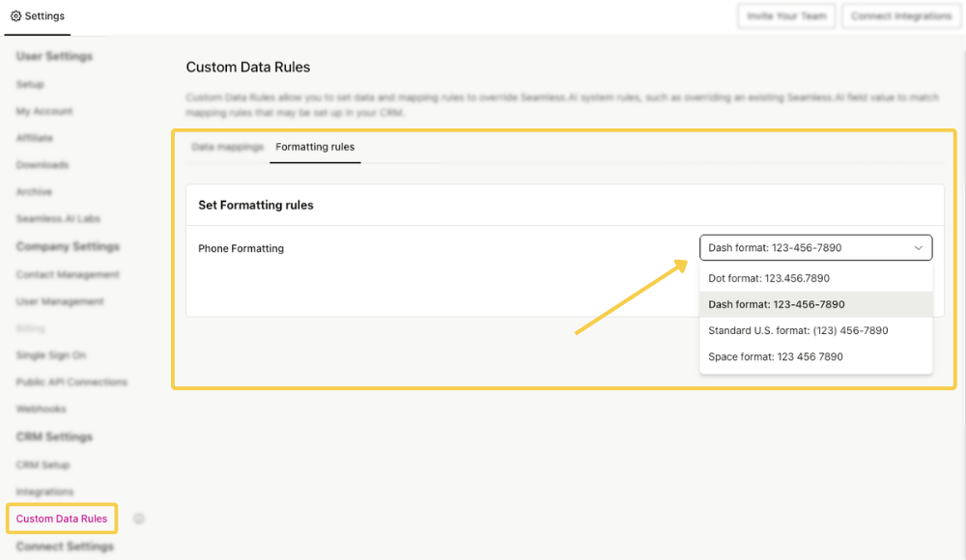Pick Space format: 123 456 7890
Image resolution: width=966 pixels, height=560 pixels.
pyautogui.click(x=815, y=356)
